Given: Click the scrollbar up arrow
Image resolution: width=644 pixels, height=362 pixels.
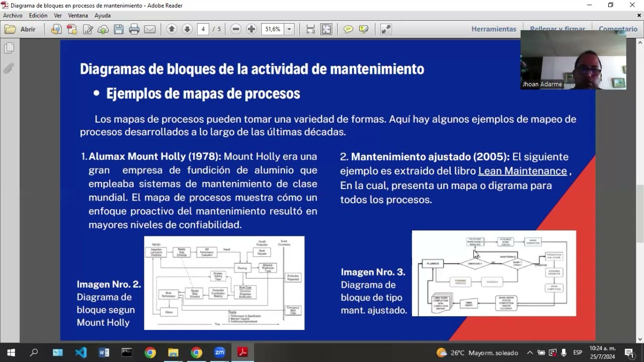Looking at the screenshot, I should [640, 43].
